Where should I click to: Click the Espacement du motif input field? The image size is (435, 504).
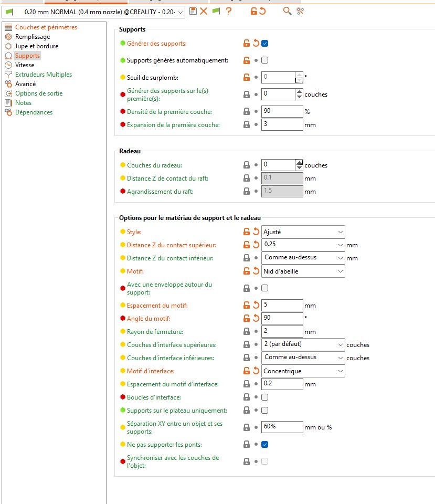282,305
